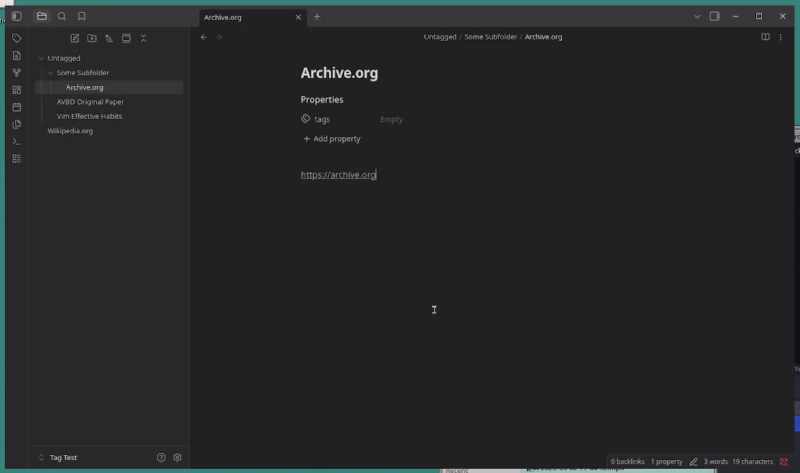Collapse the Untagged folder

(41, 58)
